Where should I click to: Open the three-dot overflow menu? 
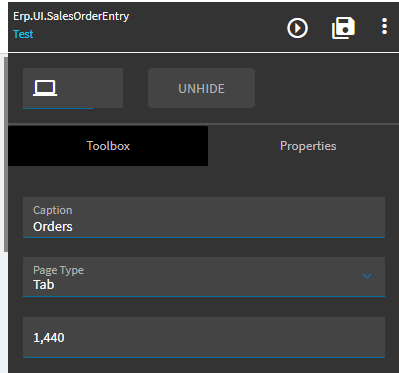(x=384, y=26)
